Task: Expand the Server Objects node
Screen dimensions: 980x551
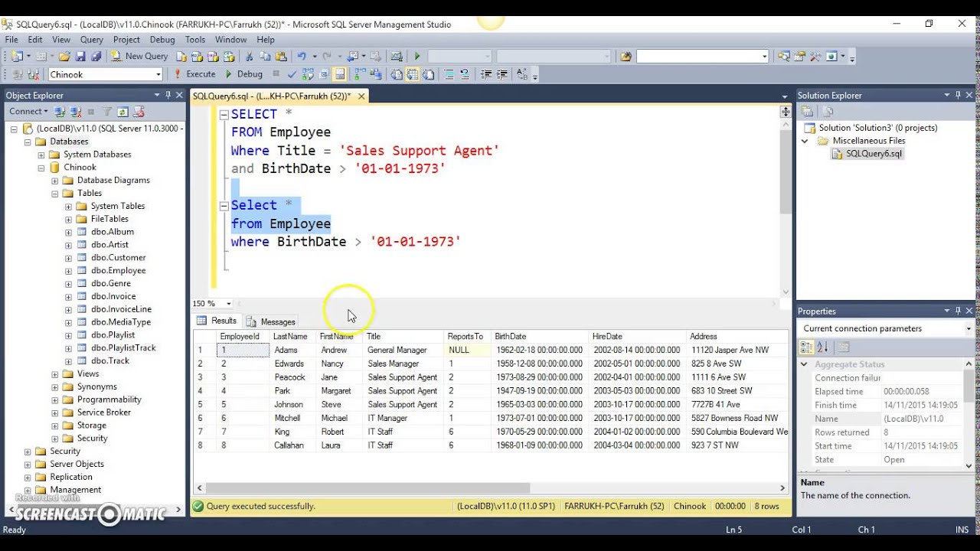Action: [28, 465]
